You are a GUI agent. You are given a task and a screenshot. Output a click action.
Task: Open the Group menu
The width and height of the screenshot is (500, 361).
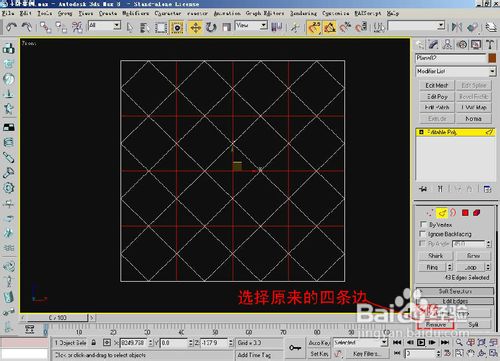(65, 13)
